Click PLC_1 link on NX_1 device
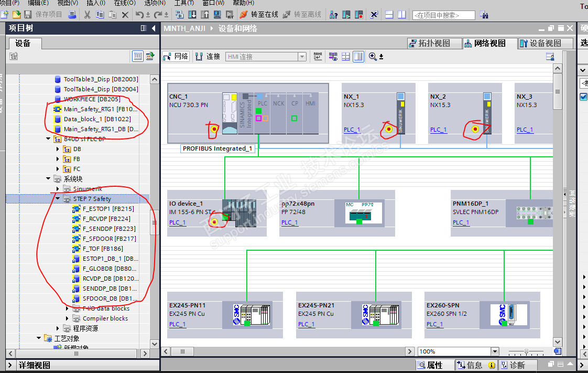 [352, 130]
